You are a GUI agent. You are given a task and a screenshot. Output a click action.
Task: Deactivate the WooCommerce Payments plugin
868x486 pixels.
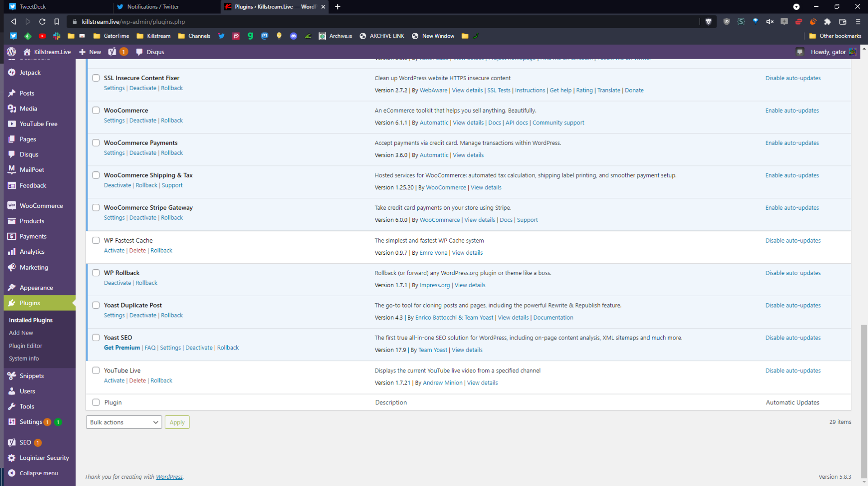[143, 153]
